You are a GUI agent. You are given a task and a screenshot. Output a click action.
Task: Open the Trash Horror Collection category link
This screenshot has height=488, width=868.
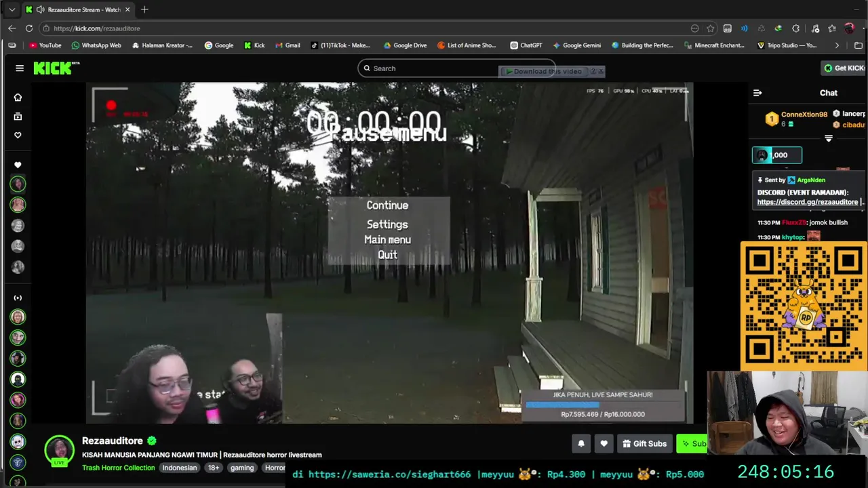point(119,468)
